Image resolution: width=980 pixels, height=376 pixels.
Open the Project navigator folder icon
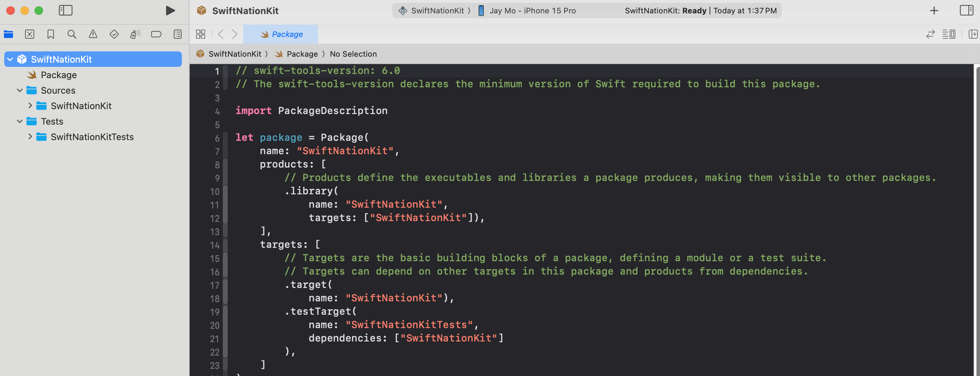8,34
